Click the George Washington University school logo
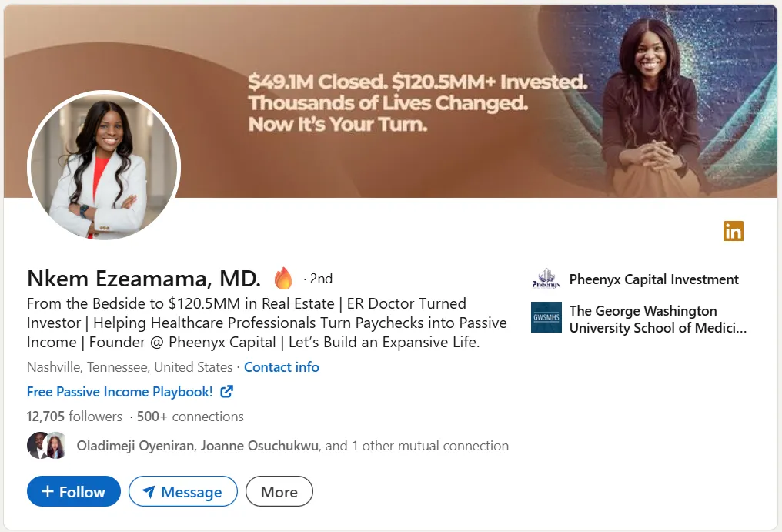 pyautogui.click(x=546, y=317)
